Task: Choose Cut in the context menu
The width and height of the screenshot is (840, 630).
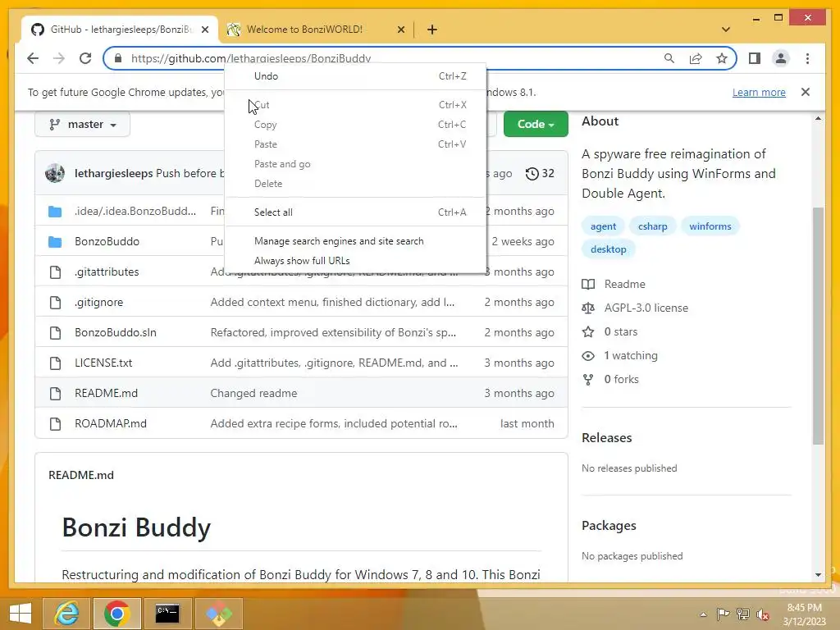Action: [x=355, y=105]
